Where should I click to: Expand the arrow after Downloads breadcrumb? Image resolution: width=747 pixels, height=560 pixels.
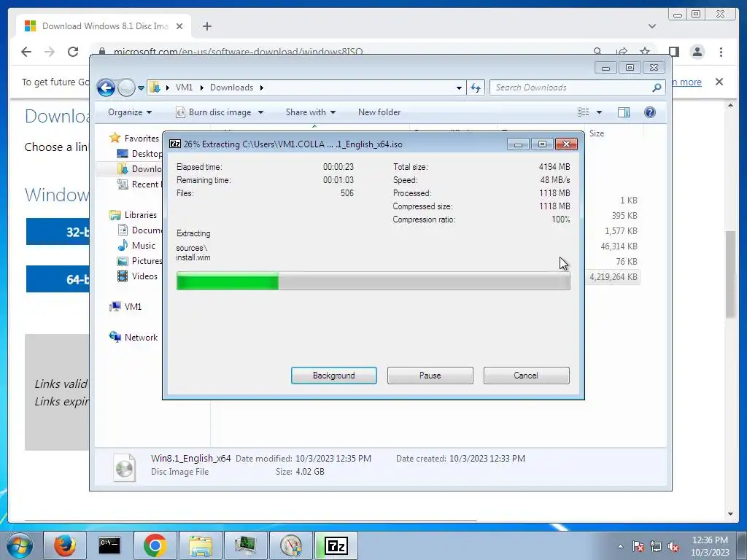[x=262, y=87]
